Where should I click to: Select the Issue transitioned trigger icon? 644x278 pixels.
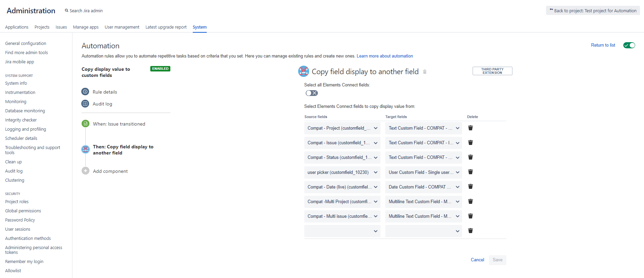(86, 124)
